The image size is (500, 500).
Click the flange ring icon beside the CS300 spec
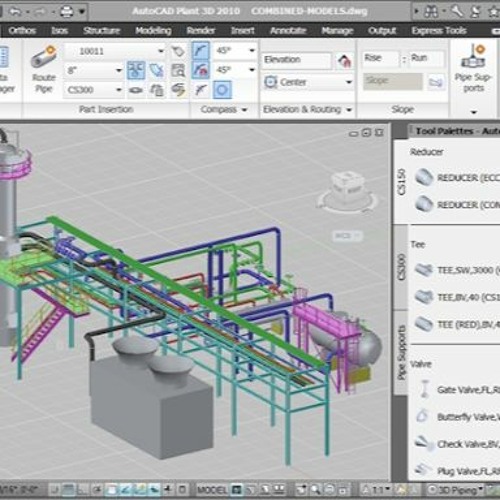[135, 90]
